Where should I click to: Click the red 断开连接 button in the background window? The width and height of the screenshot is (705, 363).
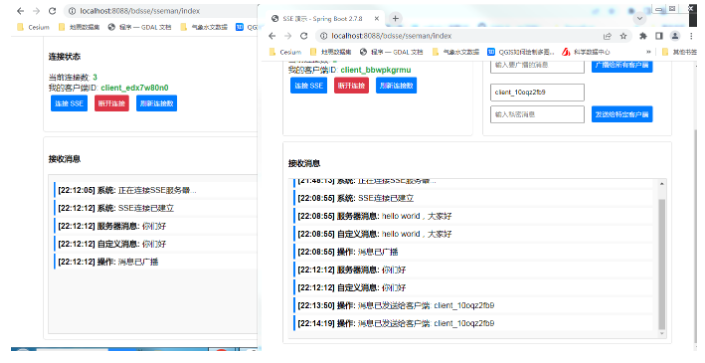click(x=112, y=103)
